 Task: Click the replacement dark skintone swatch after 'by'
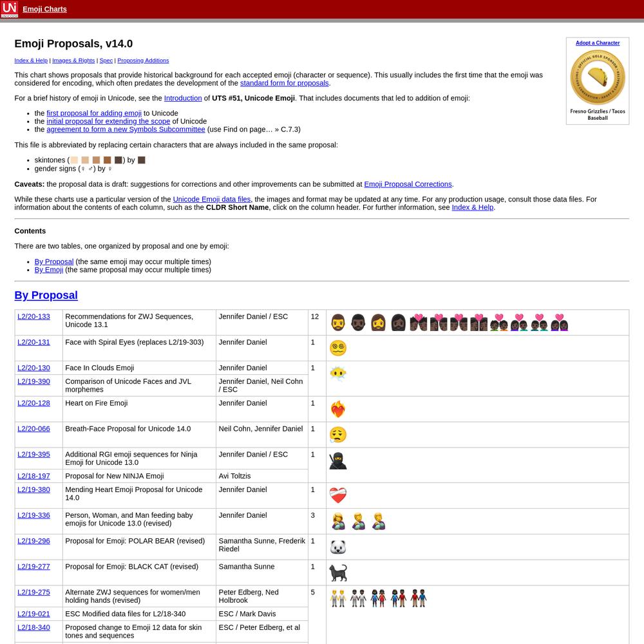coord(141,160)
